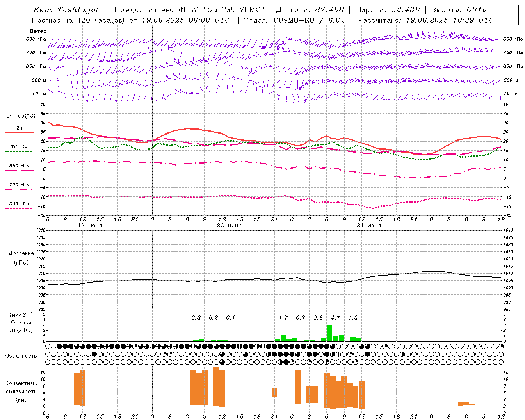The height and width of the screenshot is (420, 525).
Task: Click the 'Давление' pressure panel label
Action: [21, 253]
